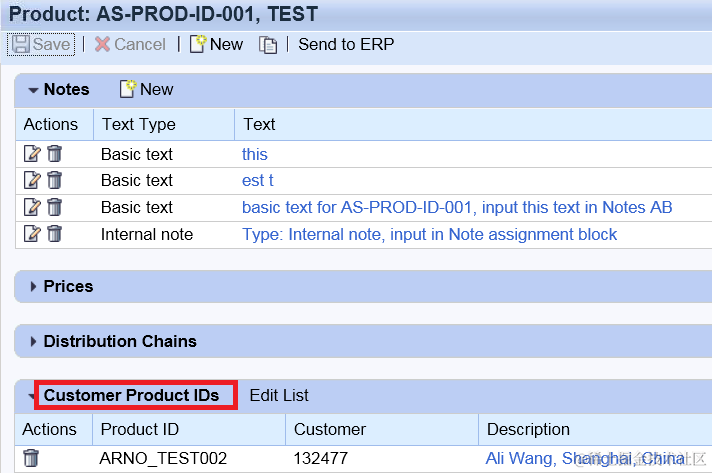Open the 'Type: Internal note' link
Screen dimensions: 712x473
point(429,234)
